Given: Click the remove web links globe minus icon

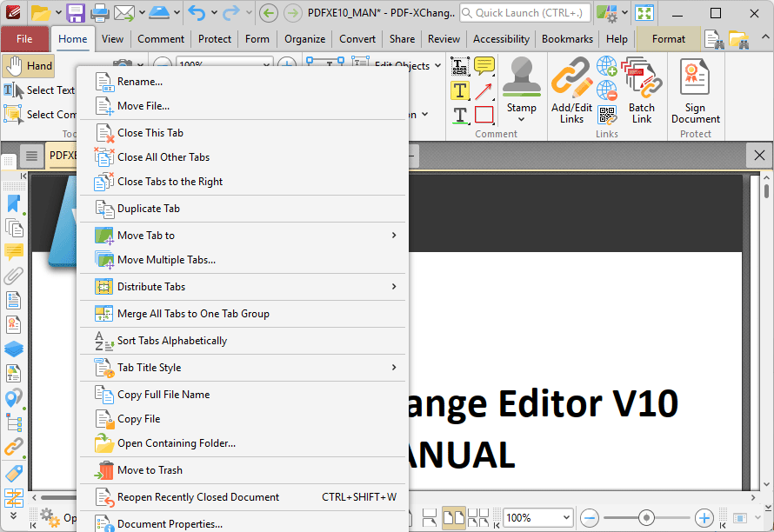Looking at the screenshot, I should point(607,90).
